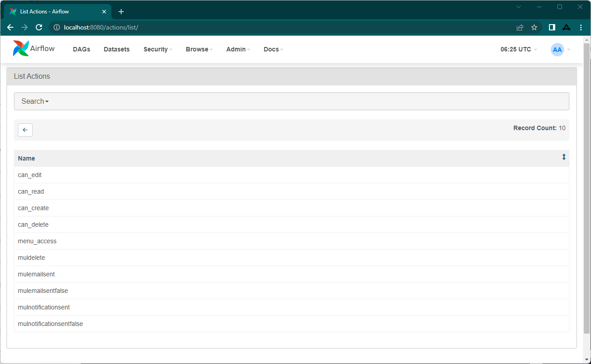Click the can_create row
The width and height of the screenshot is (591, 364).
[x=291, y=208]
